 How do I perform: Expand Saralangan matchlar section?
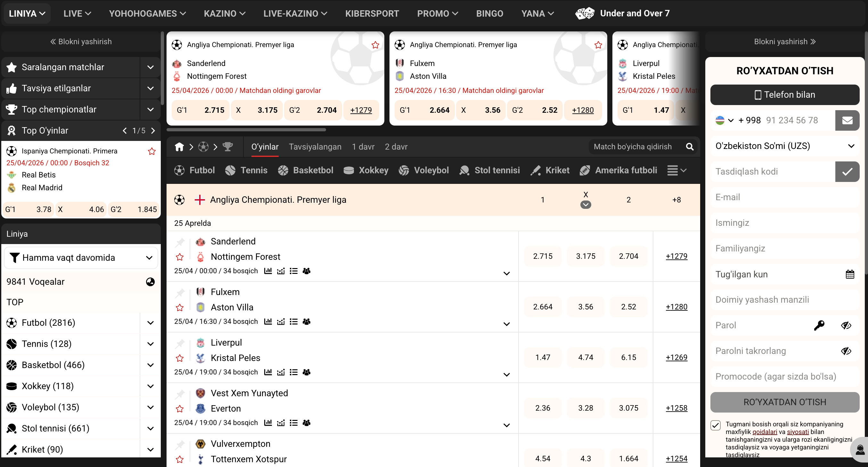pos(150,67)
